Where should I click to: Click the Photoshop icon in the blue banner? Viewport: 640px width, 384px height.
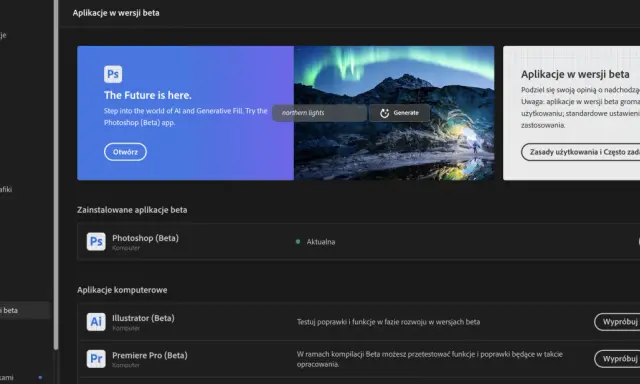pos(113,74)
